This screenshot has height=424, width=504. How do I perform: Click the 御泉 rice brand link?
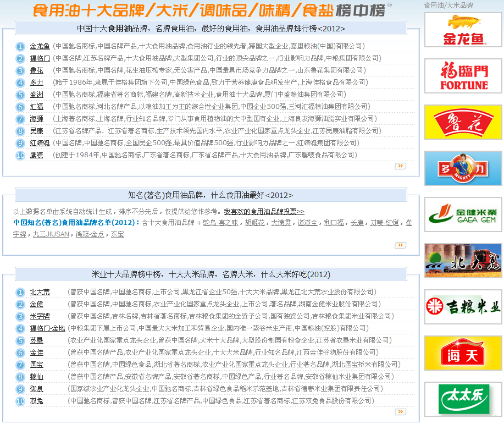coord(37,389)
